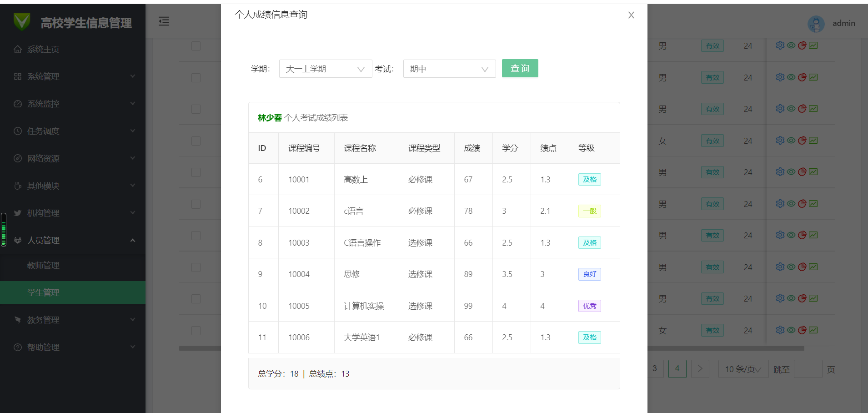Click the grid icon beside 系统管理
Screen dimensions: 868x413
[18, 76]
